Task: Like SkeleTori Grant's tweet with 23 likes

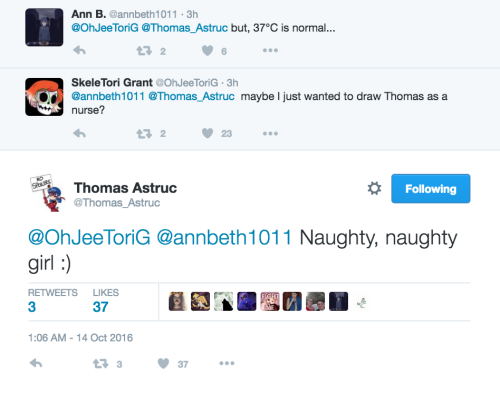Action: (207, 133)
